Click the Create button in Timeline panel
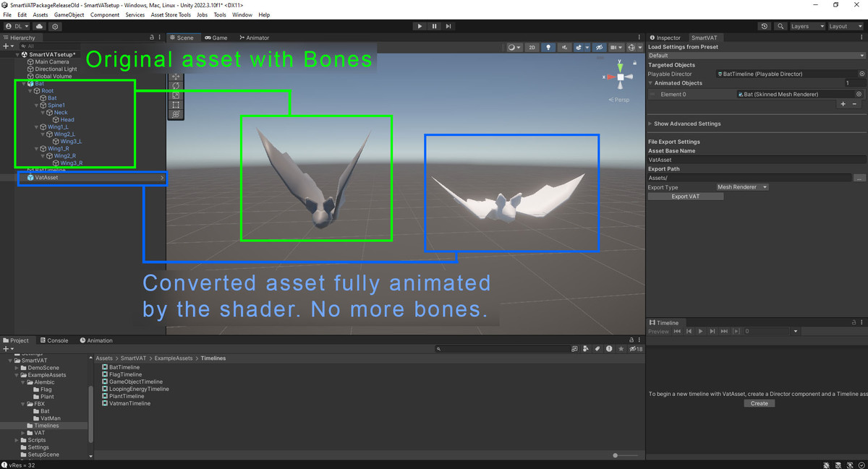 [759, 403]
